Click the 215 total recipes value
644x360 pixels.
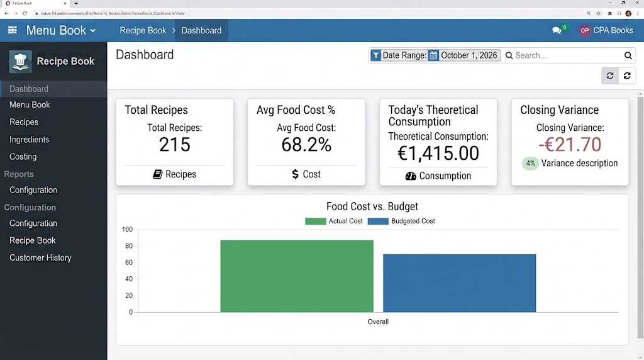coord(175,145)
